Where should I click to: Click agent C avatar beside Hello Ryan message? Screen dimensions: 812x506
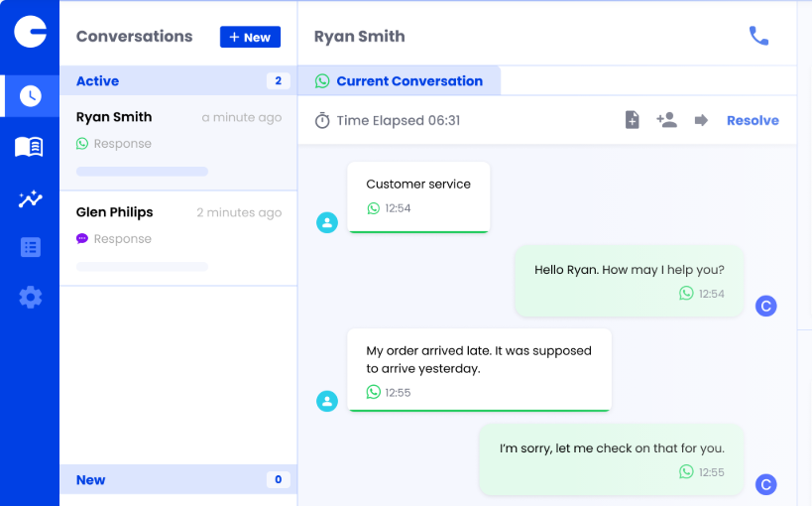[765, 306]
